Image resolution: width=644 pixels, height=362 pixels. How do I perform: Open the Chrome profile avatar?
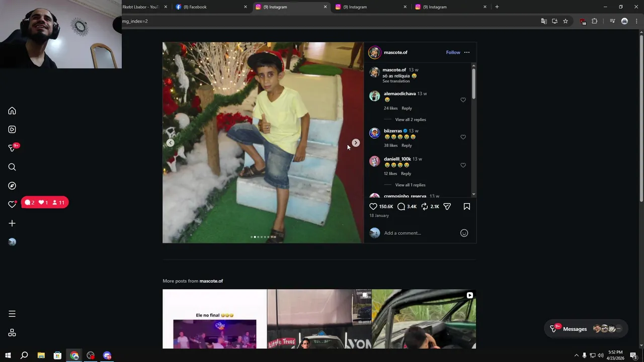[624, 21]
